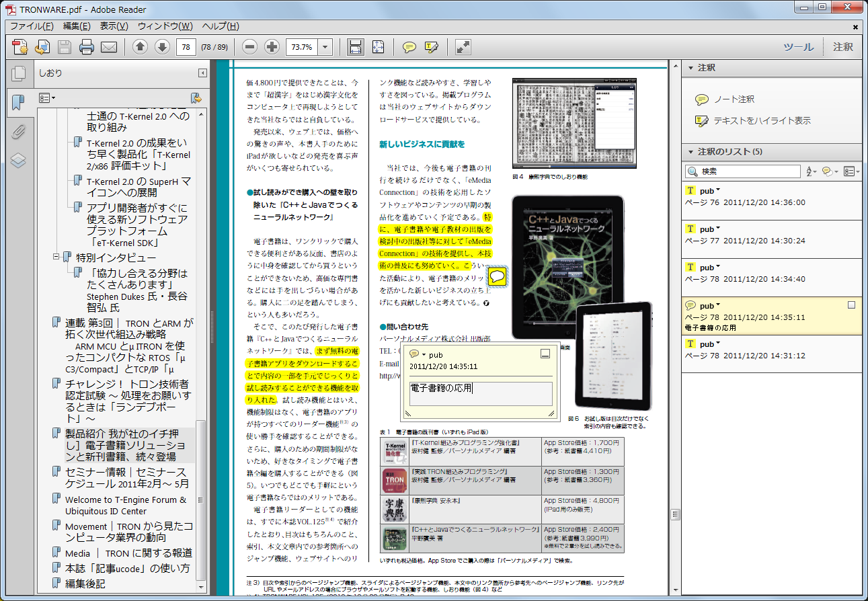Open the 編集 menu
This screenshot has width=868, height=601.
coord(77,26)
